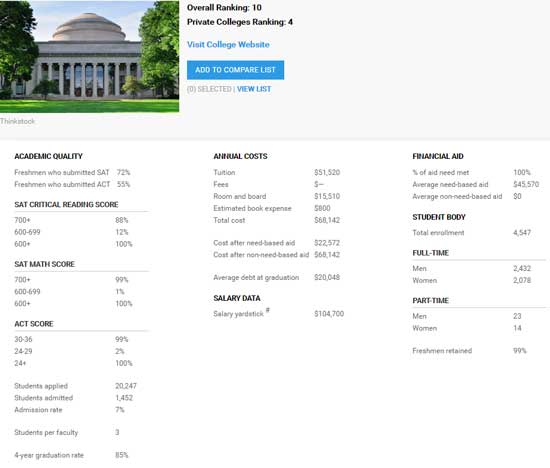Click Cost after need-based aid value $22,572

click(x=327, y=243)
